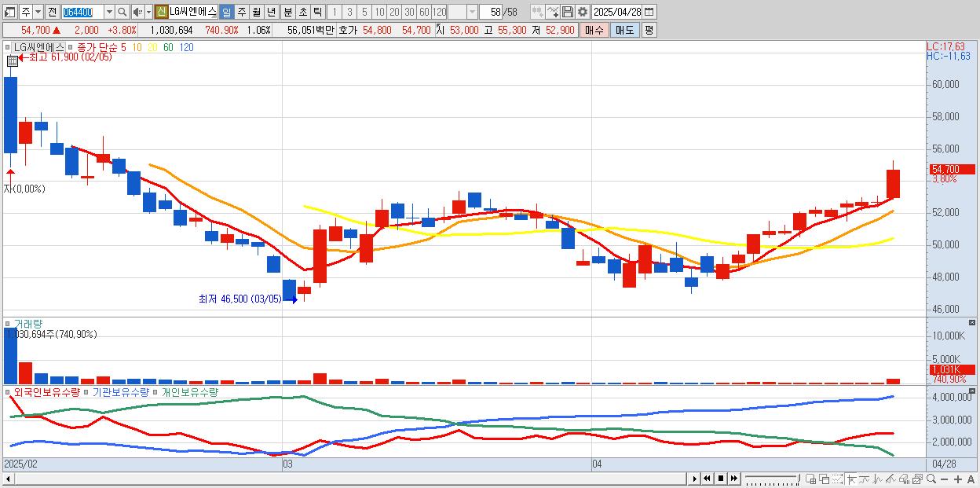Expand the speaker icon dropdown arrow
The height and width of the screenshot is (488, 980).
click(x=149, y=12)
